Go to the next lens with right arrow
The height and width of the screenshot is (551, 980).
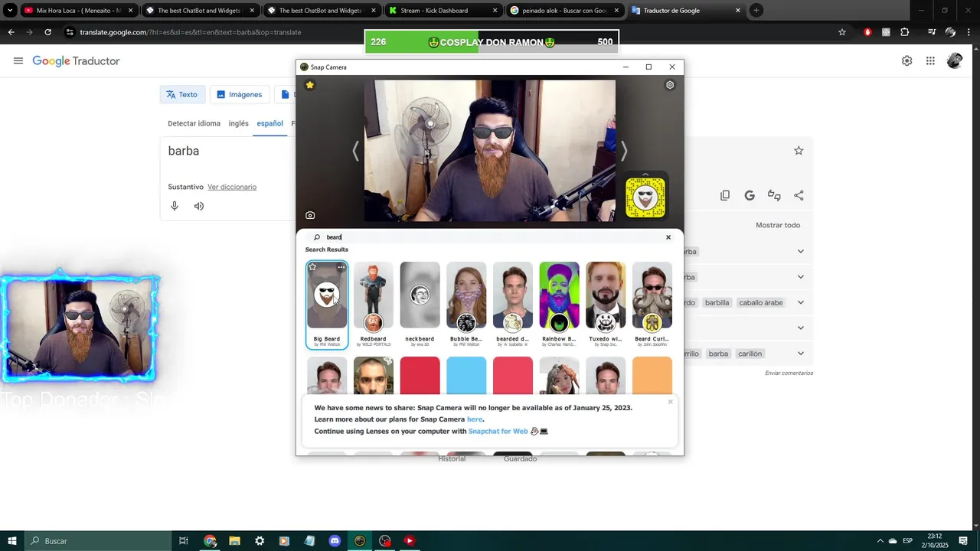(x=624, y=151)
